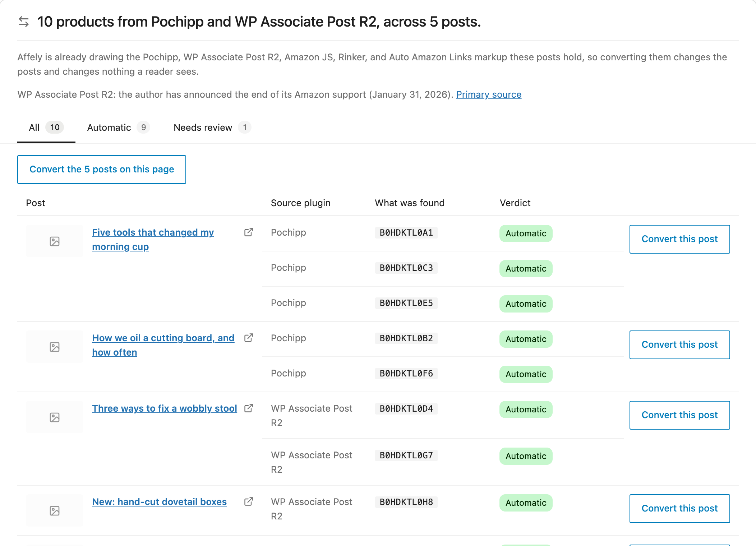Image resolution: width=756 pixels, height=546 pixels.
Task: Select thumbnail placeholder for dovetail boxes post
Action: pos(55,510)
